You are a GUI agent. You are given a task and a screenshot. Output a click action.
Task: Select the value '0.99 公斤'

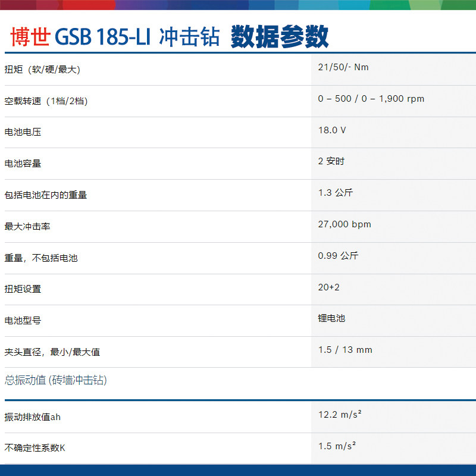click(338, 256)
